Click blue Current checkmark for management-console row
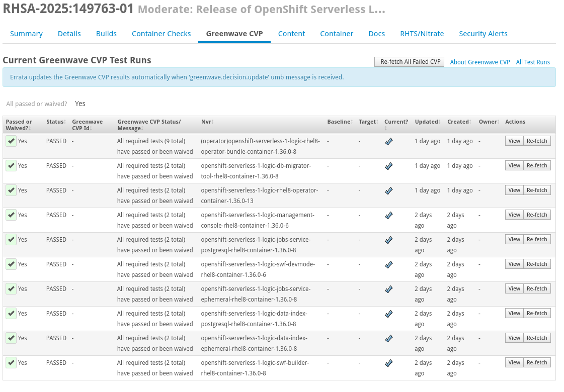This screenshot has width=564, height=392. tap(388, 215)
